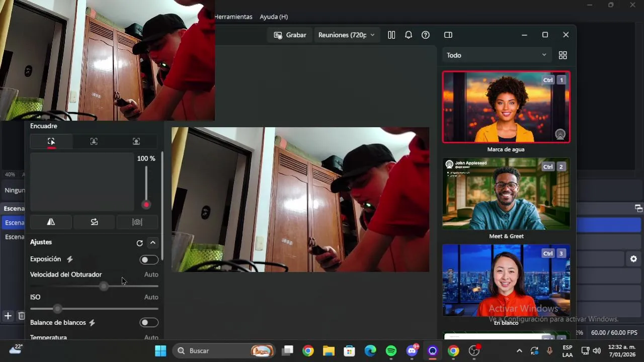Reset Ajustes with the refresh icon
The width and height of the screenshot is (644, 362).
coord(139,243)
